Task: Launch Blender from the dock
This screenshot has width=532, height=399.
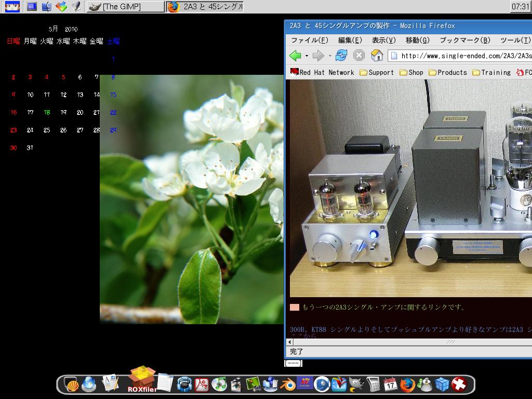Action: (x=288, y=384)
